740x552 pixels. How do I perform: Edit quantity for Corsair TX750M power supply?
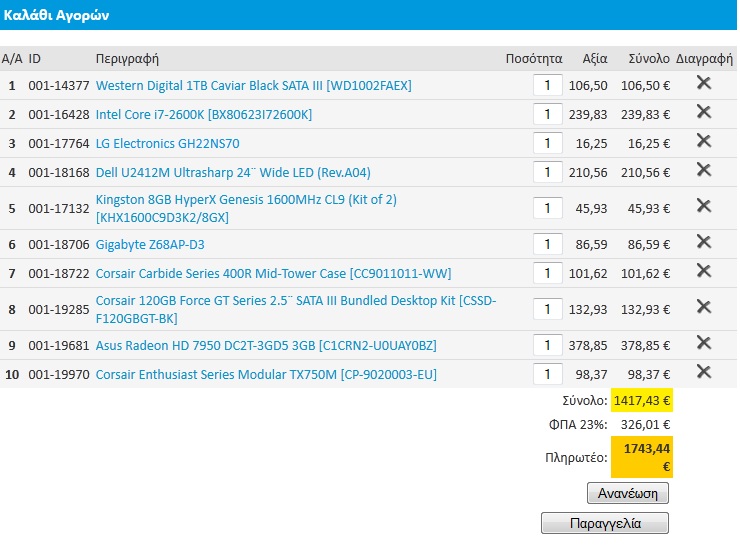547,374
